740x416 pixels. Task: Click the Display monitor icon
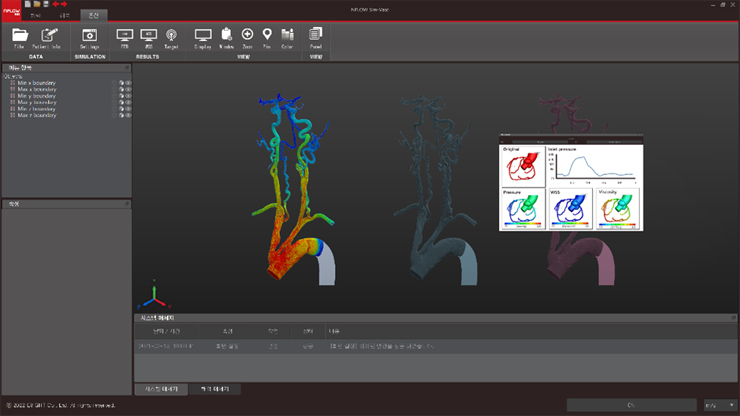pos(203,37)
